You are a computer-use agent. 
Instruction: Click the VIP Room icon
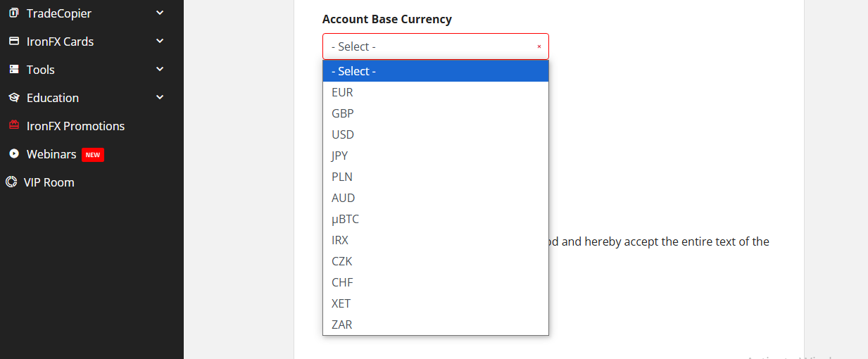point(11,182)
